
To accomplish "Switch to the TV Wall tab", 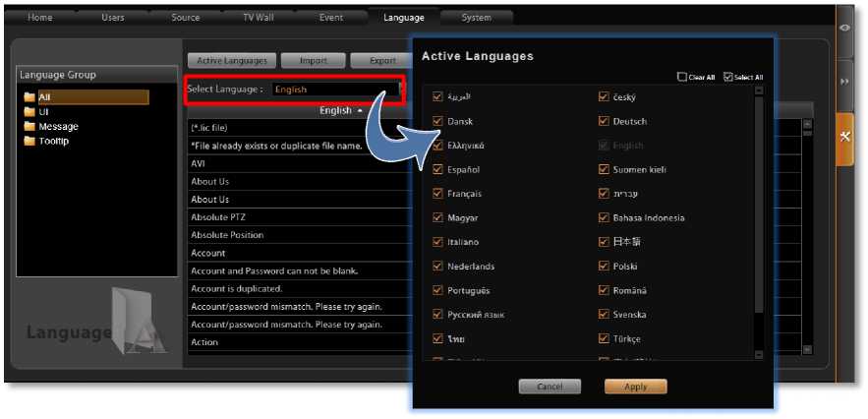I will click(260, 18).
